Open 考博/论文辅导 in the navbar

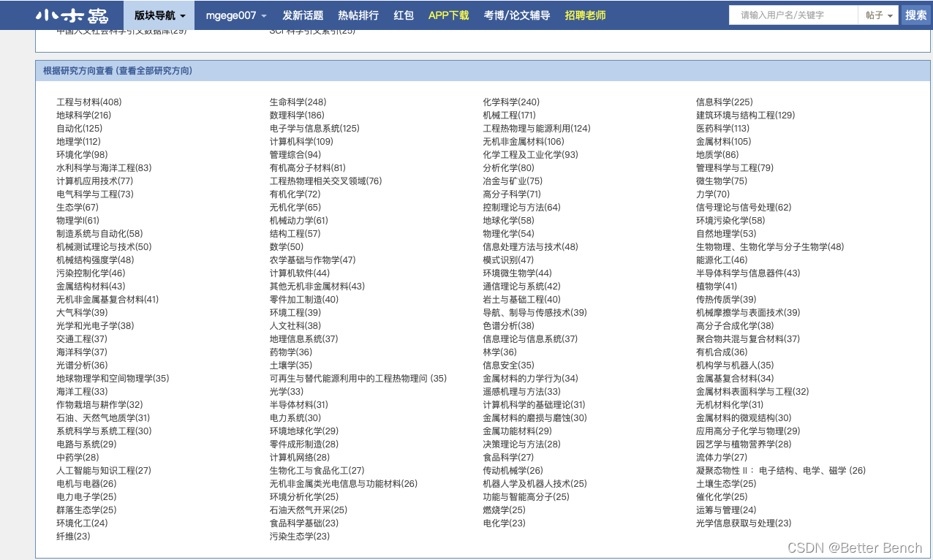[517, 15]
